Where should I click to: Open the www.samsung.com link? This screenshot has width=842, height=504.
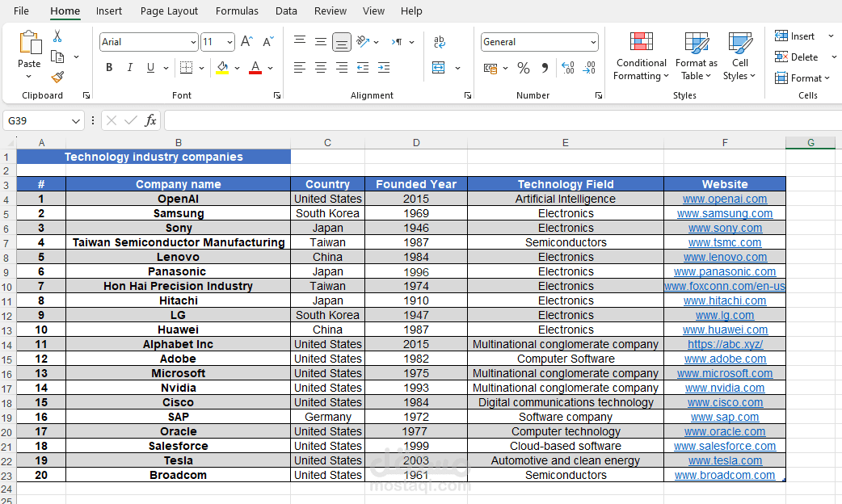(x=725, y=213)
